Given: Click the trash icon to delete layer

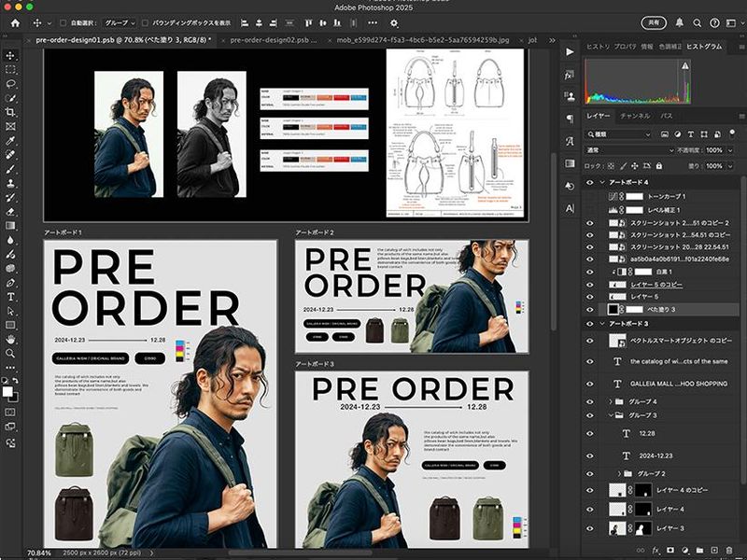Looking at the screenshot, I should pos(728,551).
